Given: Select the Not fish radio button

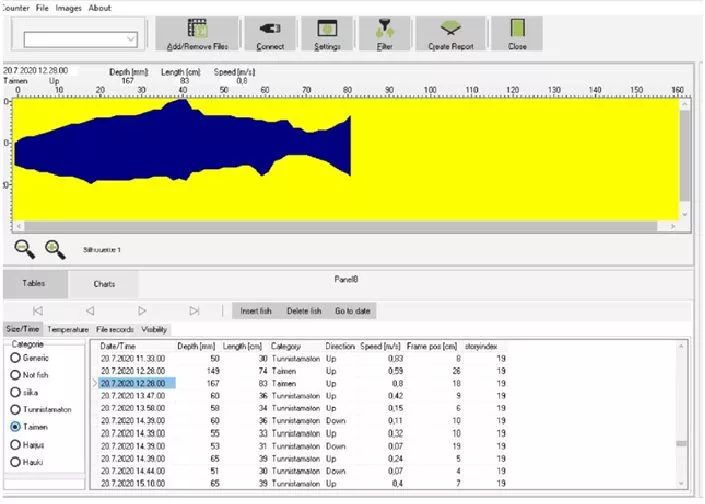Looking at the screenshot, I should tap(16, 374).
